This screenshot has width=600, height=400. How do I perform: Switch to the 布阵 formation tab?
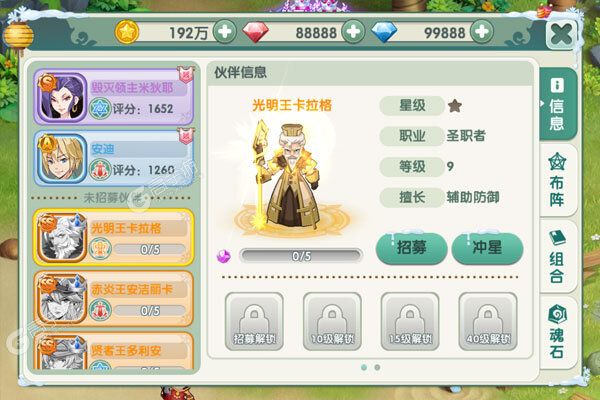pyautogui.click(x=557, y=180)
